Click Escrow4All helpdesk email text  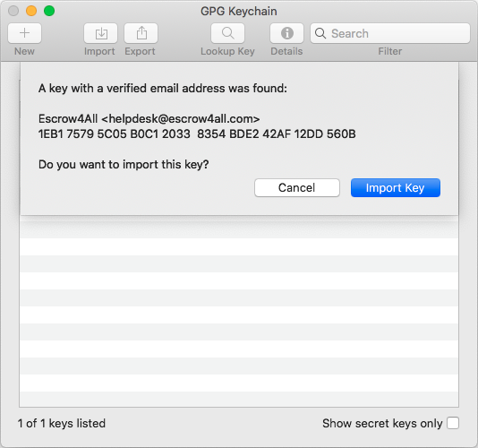[149, 118]
